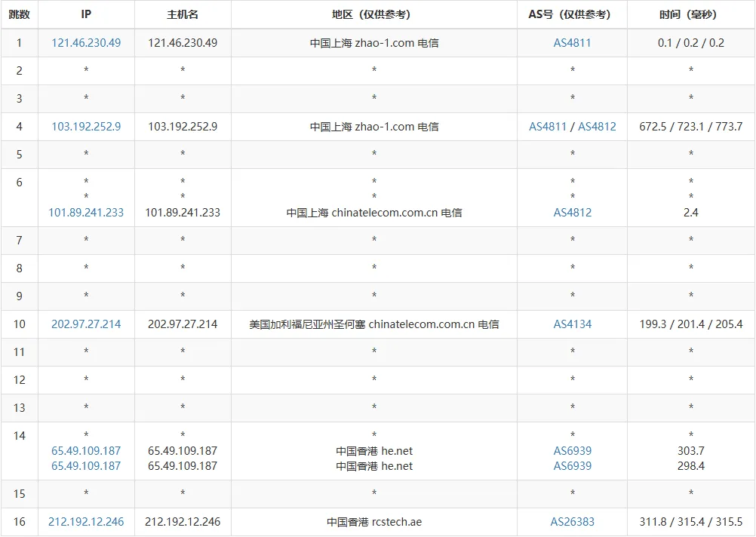
Task: Select the 主机名 column header
Action: click(x=183, y=14)
